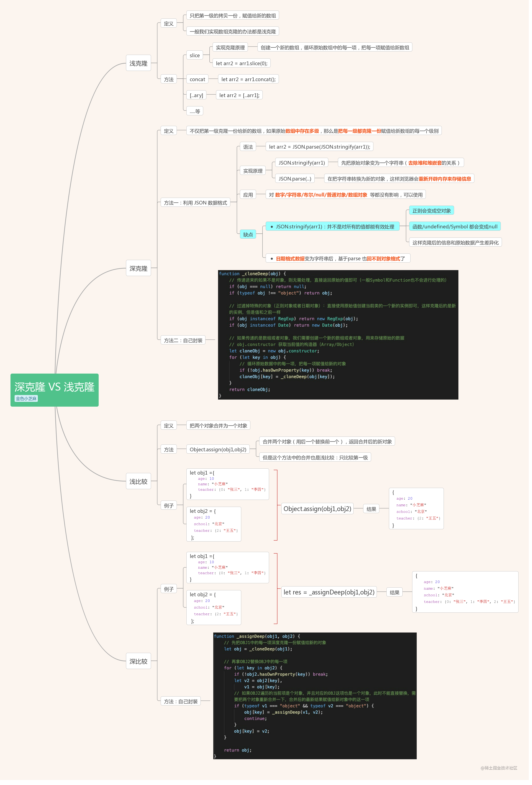Select 方法二：自己封装 node

pyautogui.click(x=183, y=340)
